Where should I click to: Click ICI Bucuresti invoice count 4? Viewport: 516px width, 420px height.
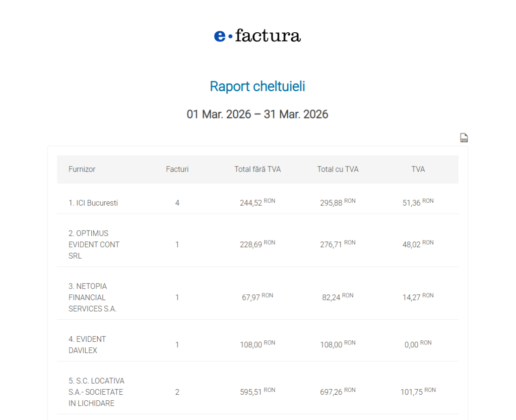(177, 203)
